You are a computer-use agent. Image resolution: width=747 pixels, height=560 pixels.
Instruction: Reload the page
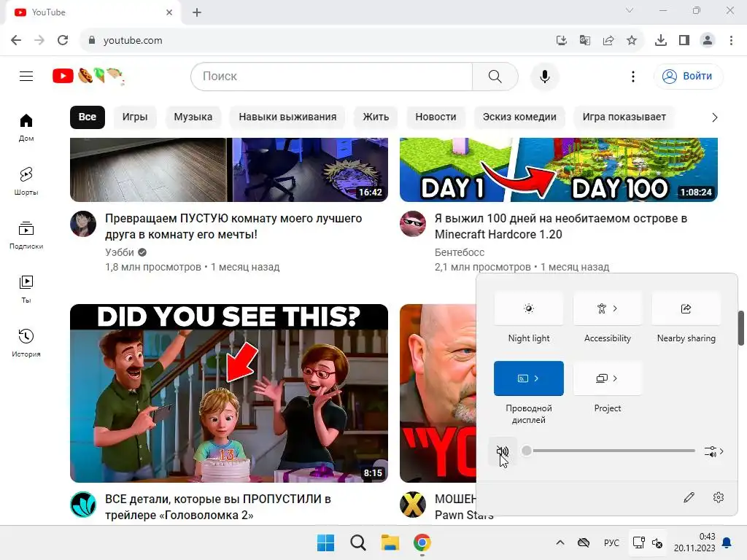coord(63,40)
